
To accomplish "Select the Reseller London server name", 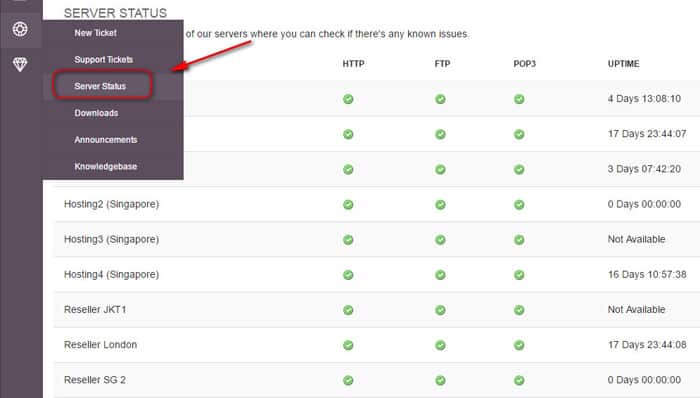I will coord(100,345).
